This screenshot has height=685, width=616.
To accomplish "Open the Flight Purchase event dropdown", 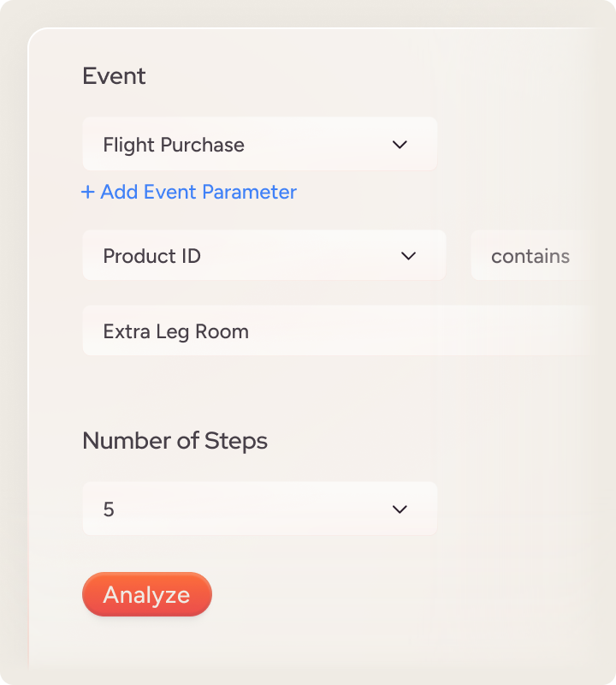I will click(x=259, y=145).
